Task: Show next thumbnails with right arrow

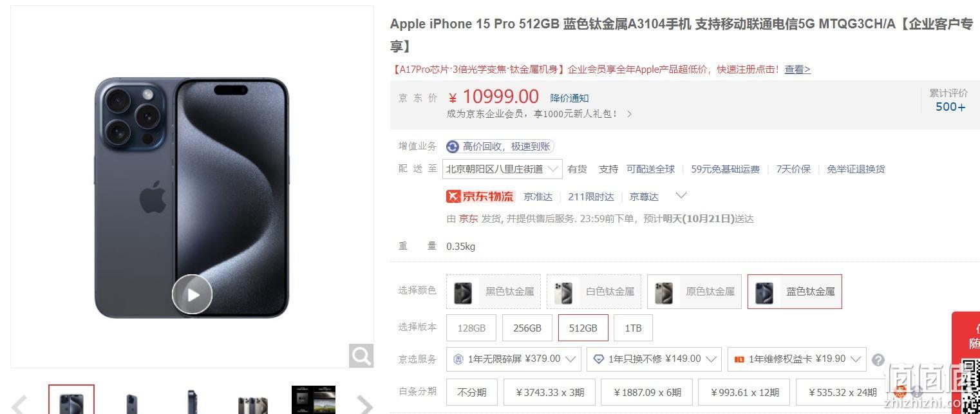Action: [364, 405]
